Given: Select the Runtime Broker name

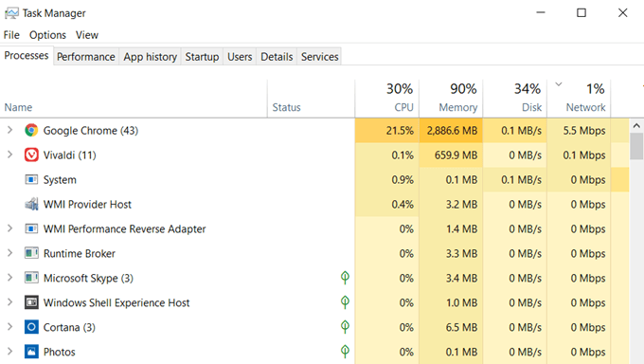Looking at the screenshot, I should 80,254.
